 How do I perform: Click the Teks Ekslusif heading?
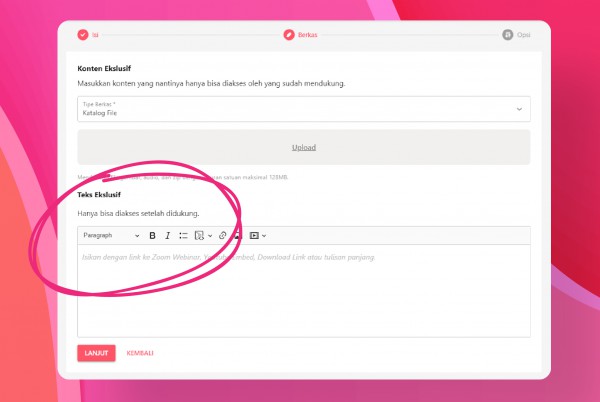[99, 195]
